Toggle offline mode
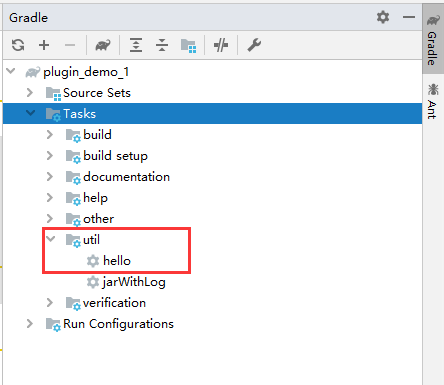 pyautogui.click(x=221, y=45)
